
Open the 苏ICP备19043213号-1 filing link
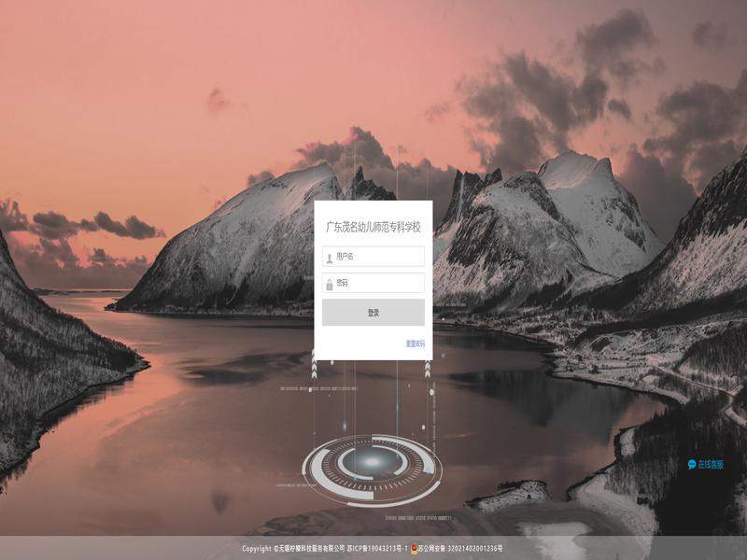point(377,549)
